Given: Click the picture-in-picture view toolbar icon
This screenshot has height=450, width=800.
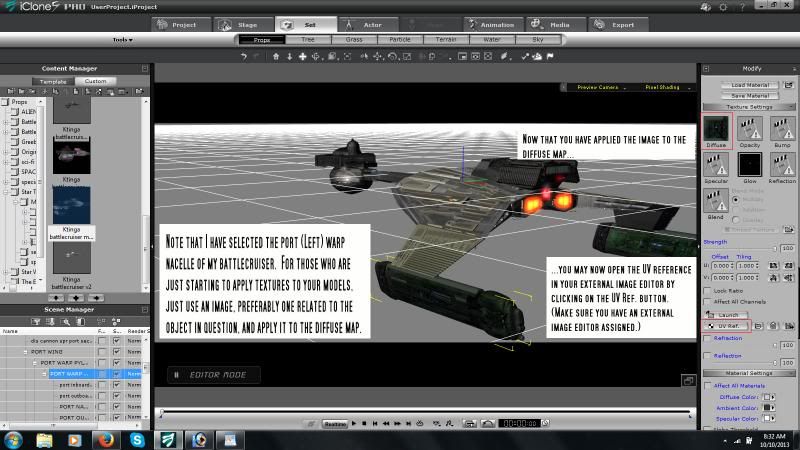Looking at the screenshot, I should pyautogui.click(x=462, y=57).
